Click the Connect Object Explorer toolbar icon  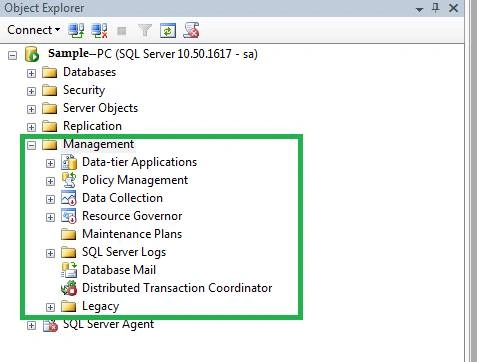(x=76, y=31)
